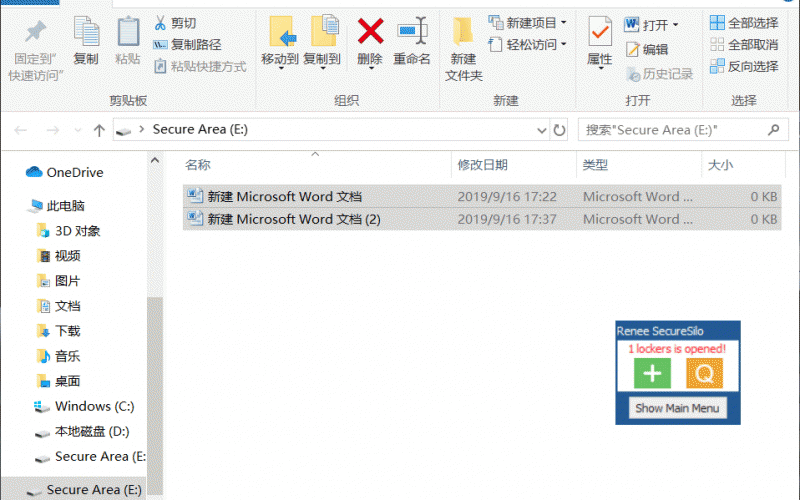Choose 复制路径 copy path command
800x500 pixels.
pyautogui.click(x=187, y=45)
